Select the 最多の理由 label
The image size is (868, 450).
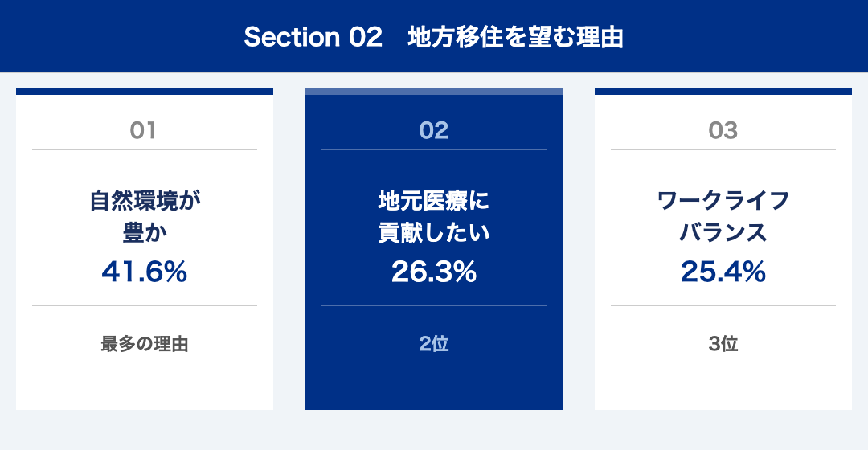coord(145,344)
